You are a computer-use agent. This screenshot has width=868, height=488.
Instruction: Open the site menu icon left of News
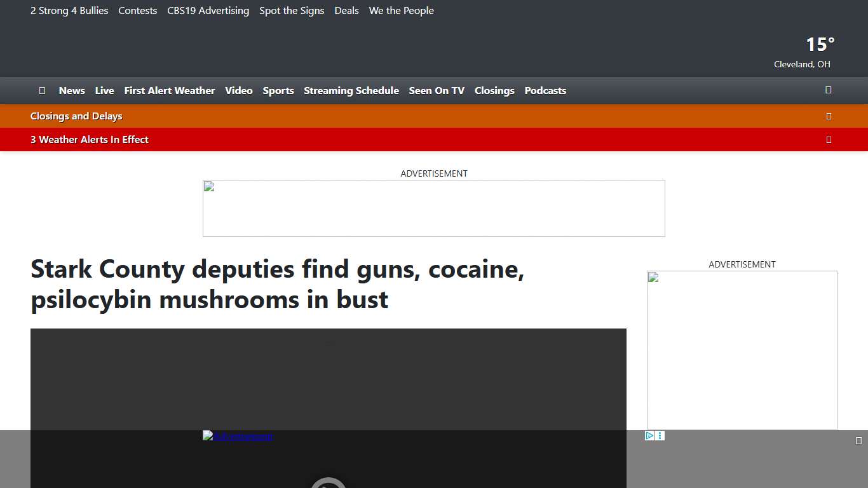click(x=42, y=90)
